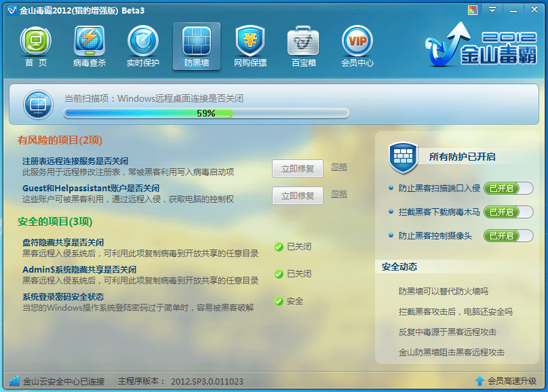The height and width of the screenshot is (392, 548).
Task: Click the scan monitor icon beside progress bar
Action: tap(38, 104)
